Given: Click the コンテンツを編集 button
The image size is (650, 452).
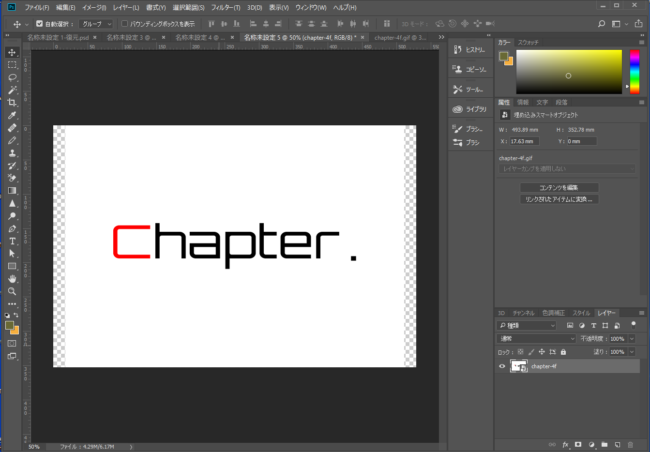Looking at the screenshot, I should point(559,187).
